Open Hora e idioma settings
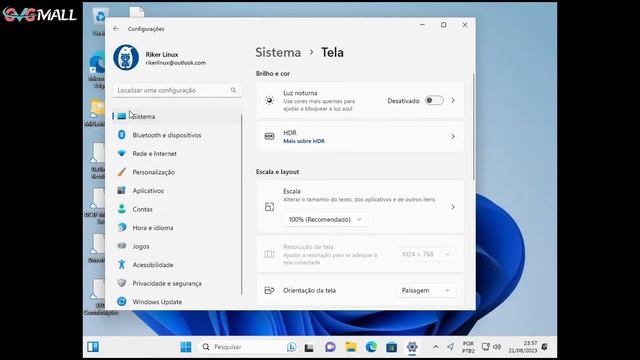The image size is (640, 360). pos(177,228)
